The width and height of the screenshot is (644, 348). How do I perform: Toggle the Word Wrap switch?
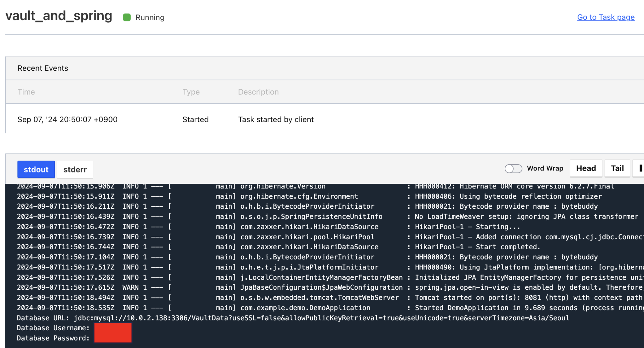pyautogui.click(x=513, y=169)
